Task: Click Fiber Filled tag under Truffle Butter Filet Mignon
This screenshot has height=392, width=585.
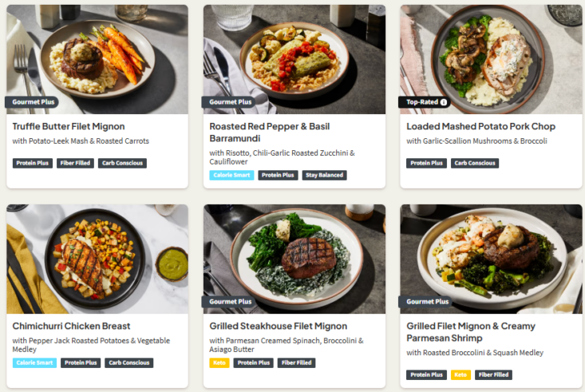Action: (x=75, y=163)
